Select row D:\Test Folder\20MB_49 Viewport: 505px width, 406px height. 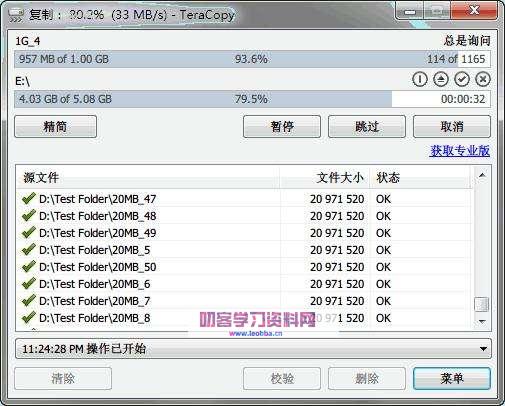[x=245, y=233]
